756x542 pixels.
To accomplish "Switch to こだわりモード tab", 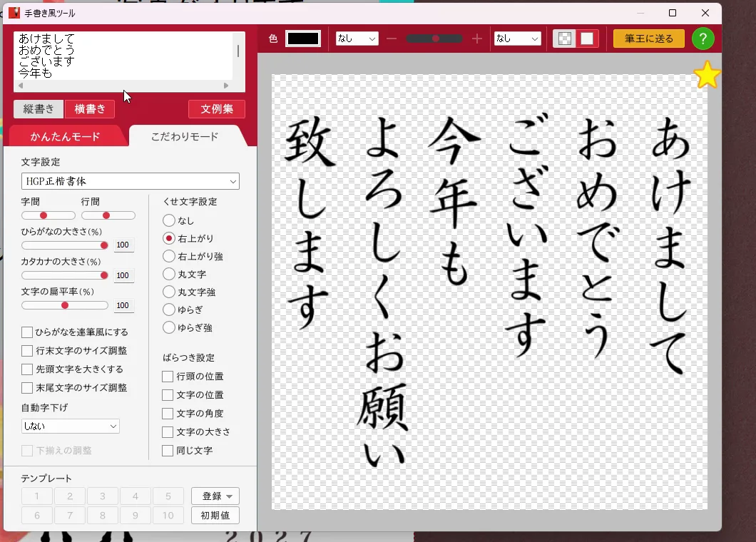I will click(x=185, y=136).
